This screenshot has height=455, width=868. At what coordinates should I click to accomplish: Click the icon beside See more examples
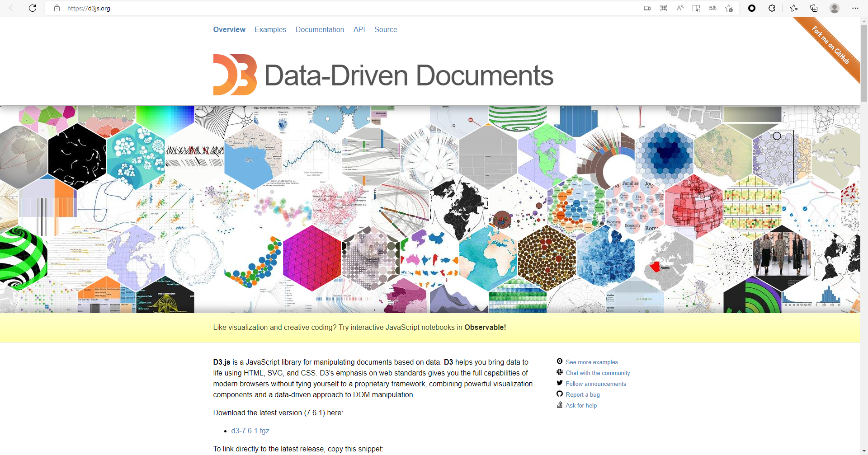click(560, 361)
